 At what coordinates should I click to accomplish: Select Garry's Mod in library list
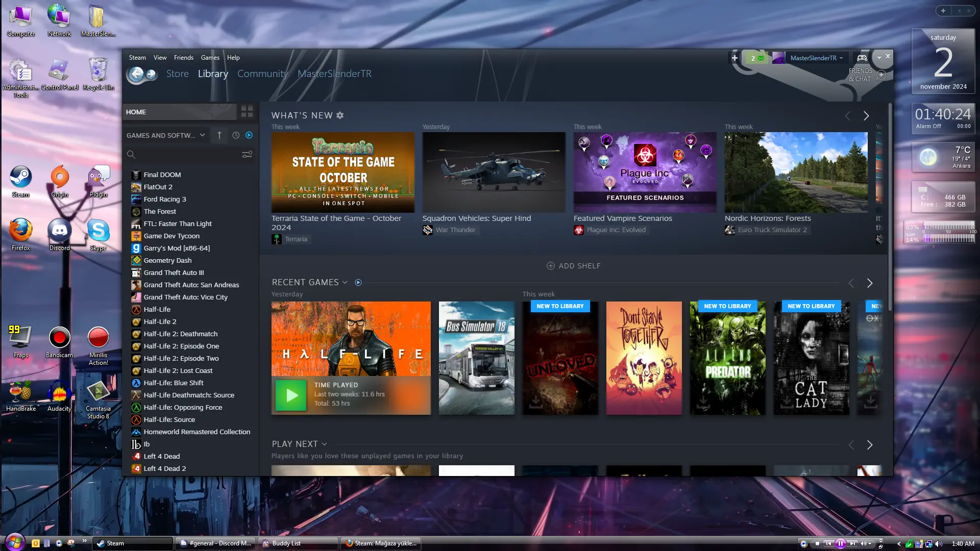click(x=177, y=248)
